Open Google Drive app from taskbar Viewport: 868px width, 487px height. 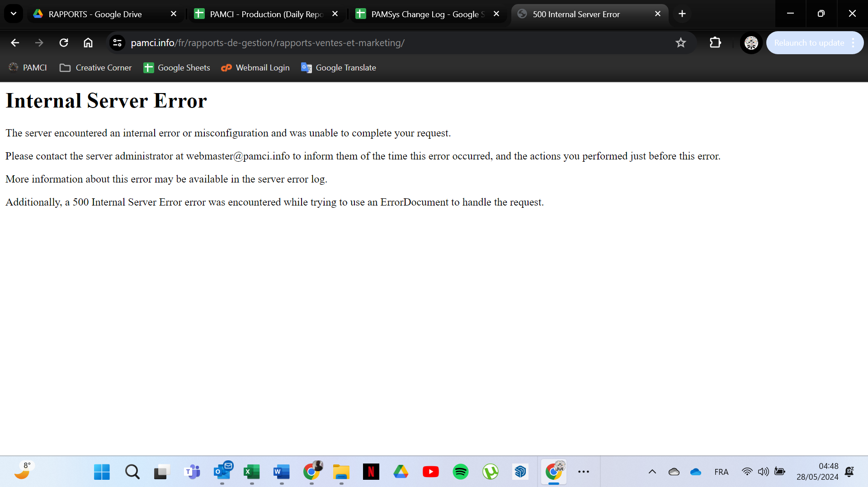[x=401, y=472]
